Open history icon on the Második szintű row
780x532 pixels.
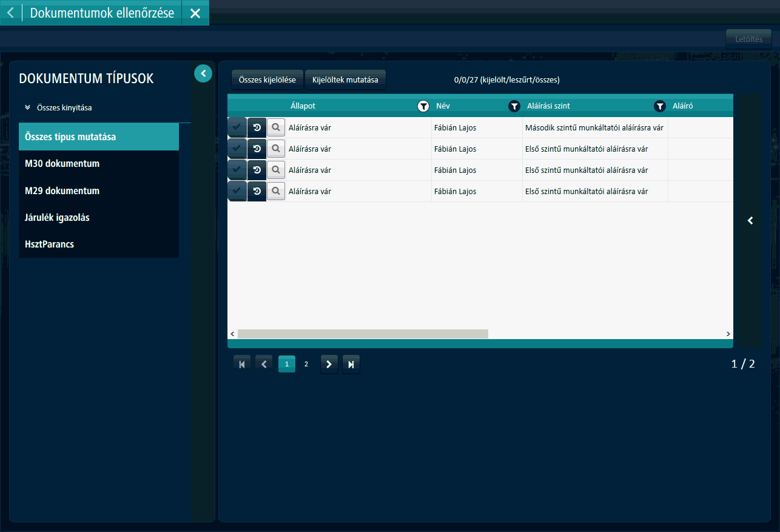[x=257, y=127]
